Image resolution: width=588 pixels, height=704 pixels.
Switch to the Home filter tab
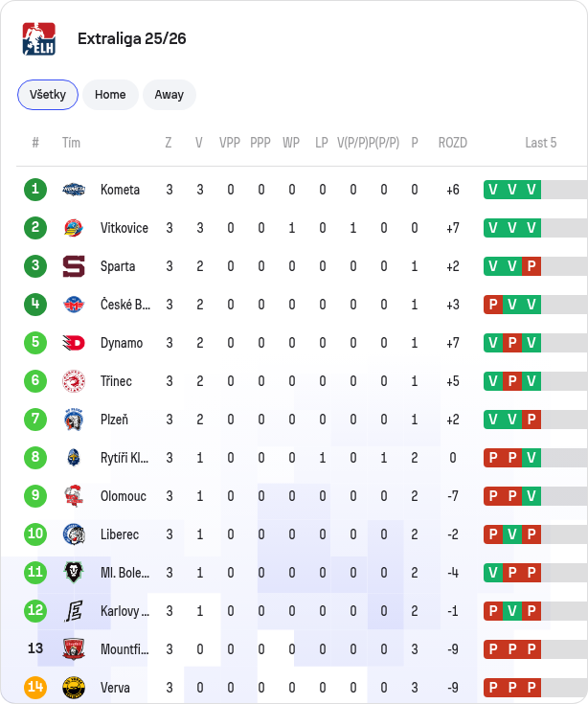110,95
